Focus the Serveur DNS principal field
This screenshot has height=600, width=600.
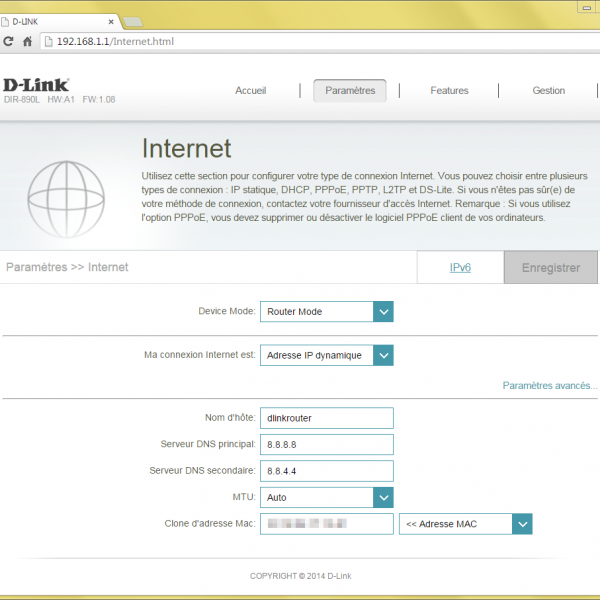[327, 444]
